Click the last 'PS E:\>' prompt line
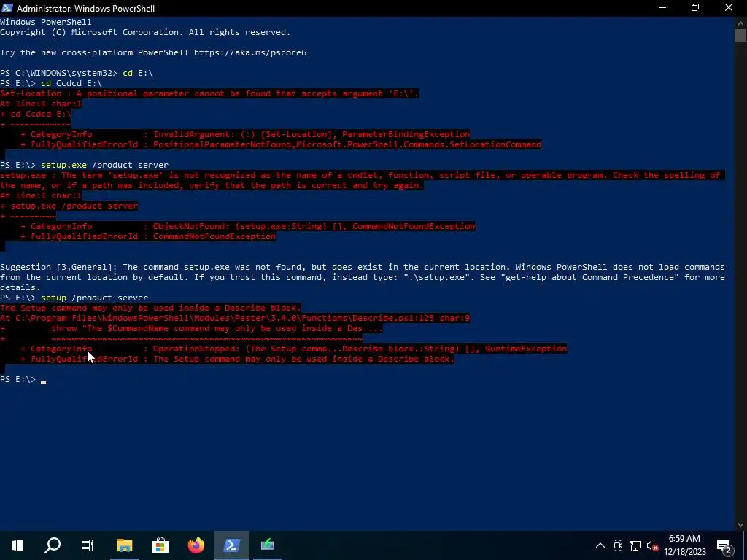 click(x=23, y=379)
